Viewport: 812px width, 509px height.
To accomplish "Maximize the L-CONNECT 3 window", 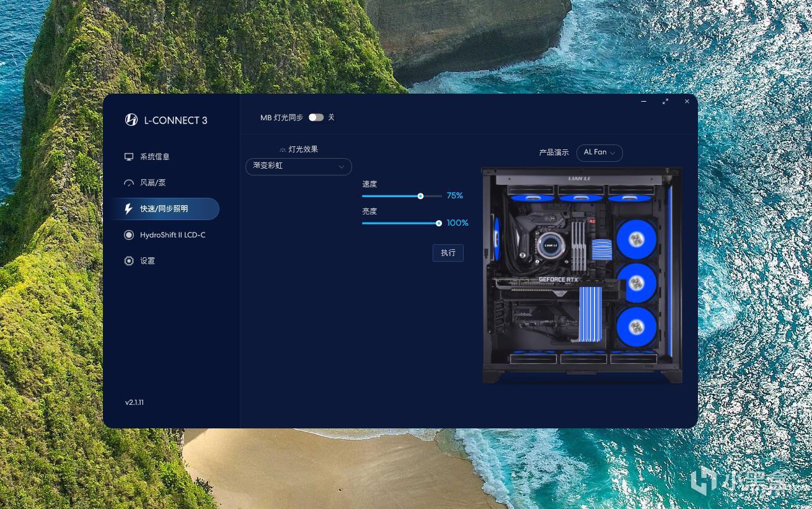I will tap(665, 101).
